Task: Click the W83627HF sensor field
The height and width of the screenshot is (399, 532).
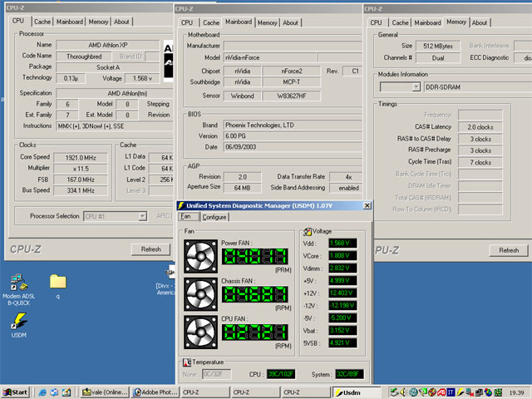Action: tap(292, 96)
